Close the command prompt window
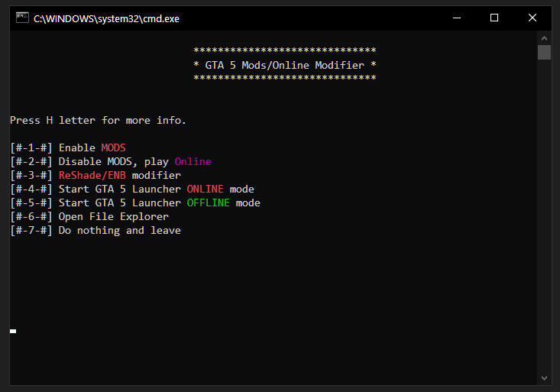 pos(532,18)
